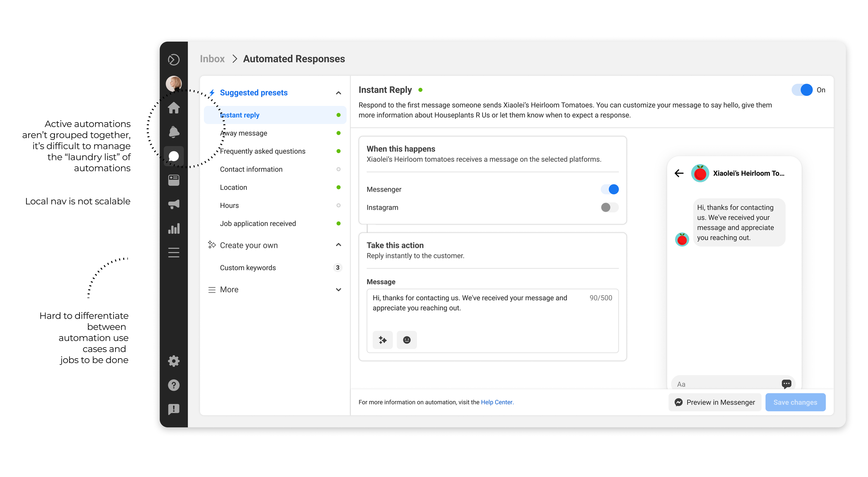Click the sparkle personalize message icon
Screen dimensions: 868x477
[x=383, y=340]
